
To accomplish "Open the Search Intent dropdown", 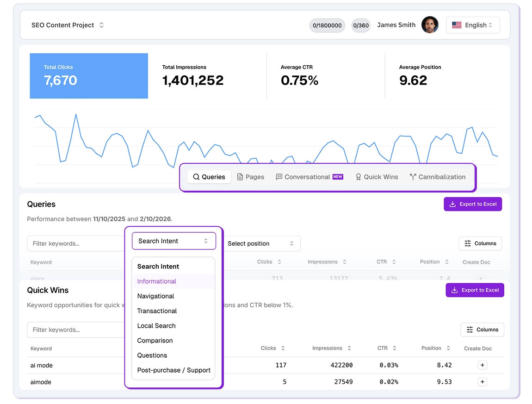I will click(x=173, y=241).
